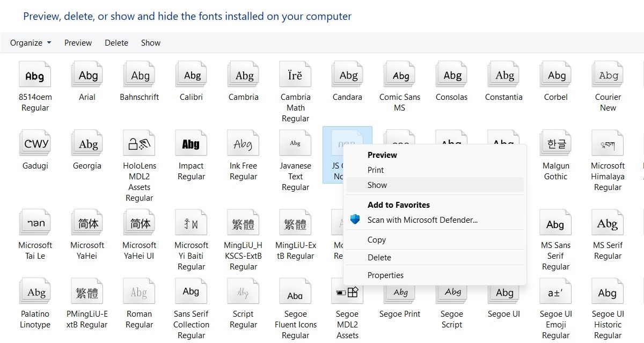Image resolution: width=644 pixels, height=343 pixels.
Task: Select the Impact Regular font icon
Action: [x=191, y=143]
